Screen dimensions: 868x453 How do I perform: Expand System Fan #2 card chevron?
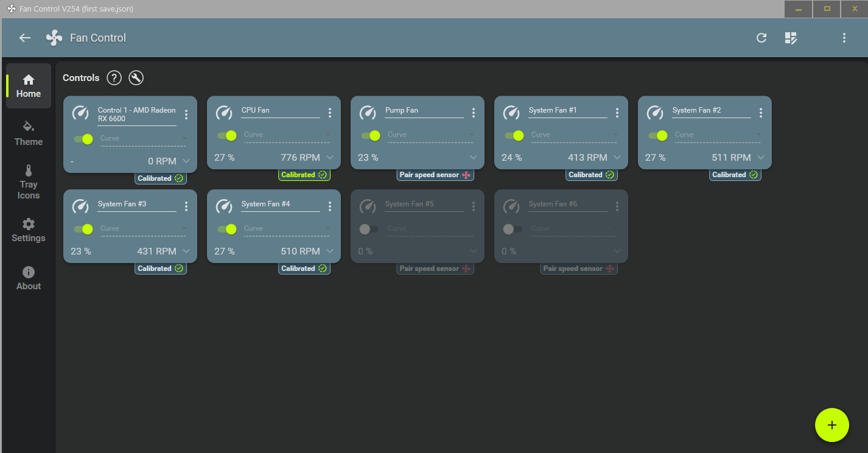point(761,158)
